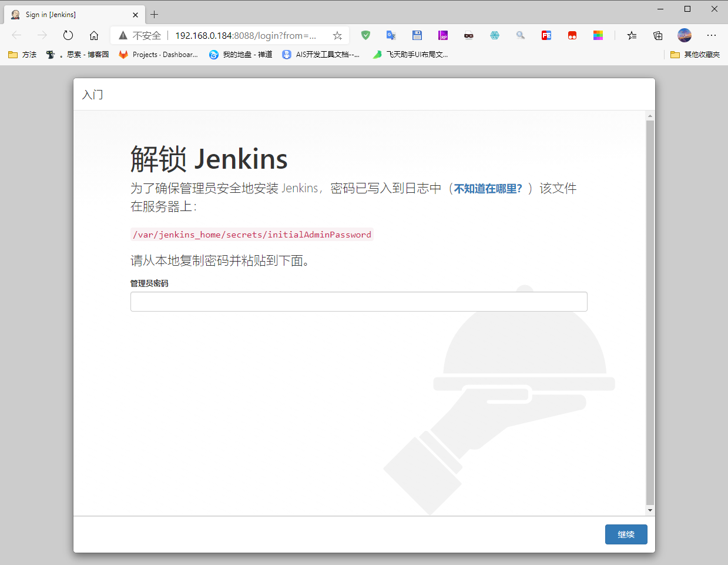Click the 不知道在哪里? help link
The image size is (728, 565).
coord(488,189)
